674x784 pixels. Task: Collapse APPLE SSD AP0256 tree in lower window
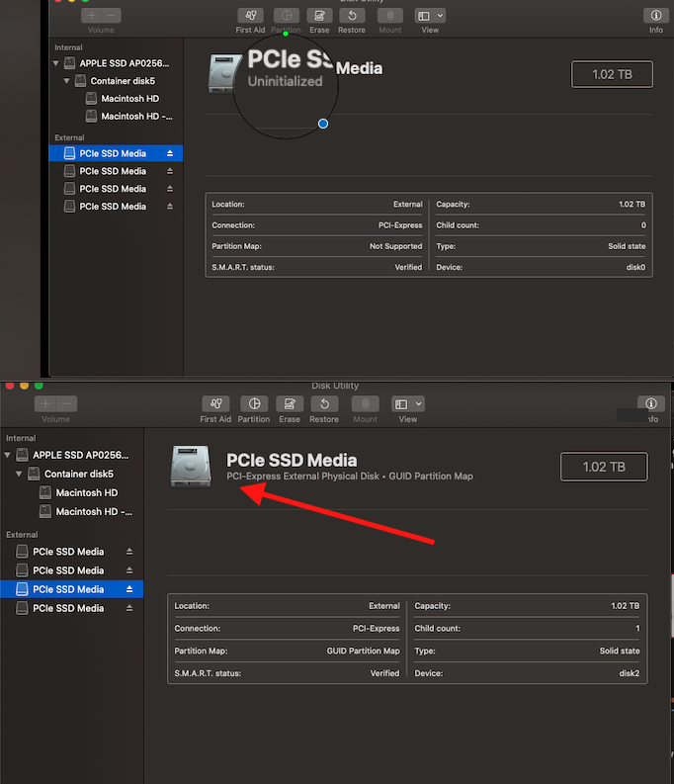tap(8, 455)
